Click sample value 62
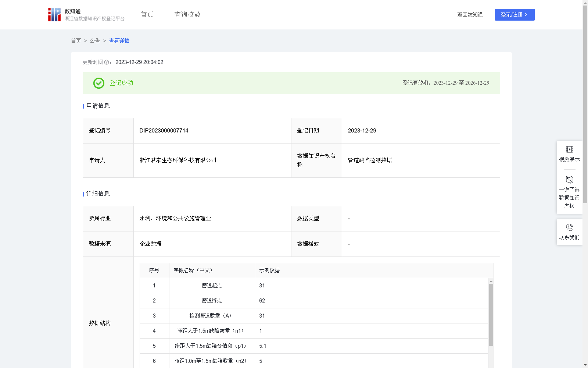Image resolution: width=588 pixels, height=368 pixels. (262, 301)
